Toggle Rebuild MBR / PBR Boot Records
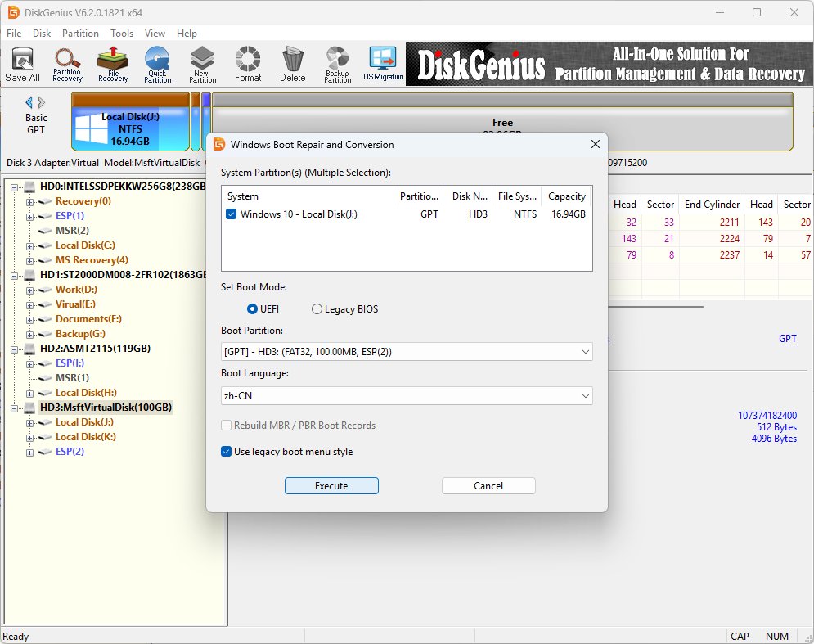The image size is (814, 644). (x=227, y=426)
